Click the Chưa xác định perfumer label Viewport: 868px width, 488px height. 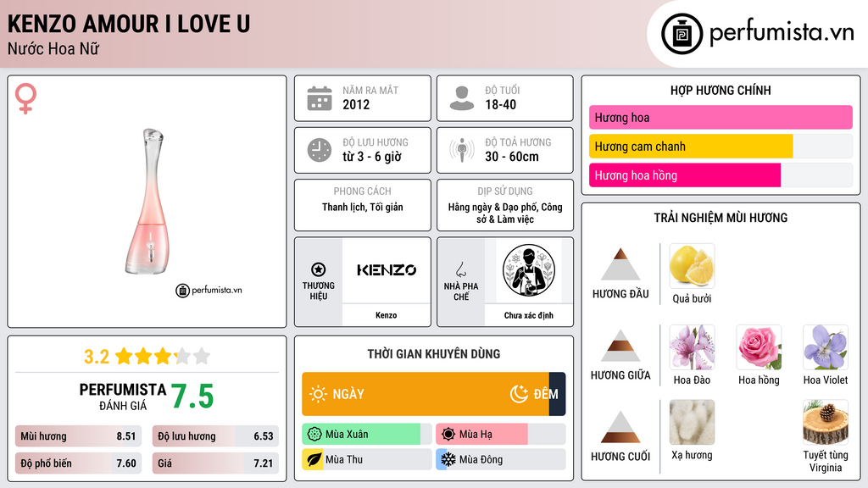click(x=529, y=315)
